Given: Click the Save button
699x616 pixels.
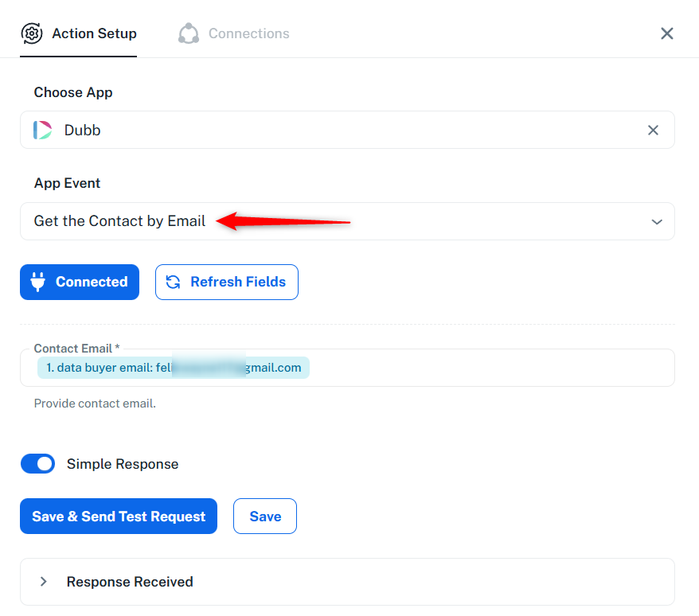Looking at the screenshot, I should point(265,517).
